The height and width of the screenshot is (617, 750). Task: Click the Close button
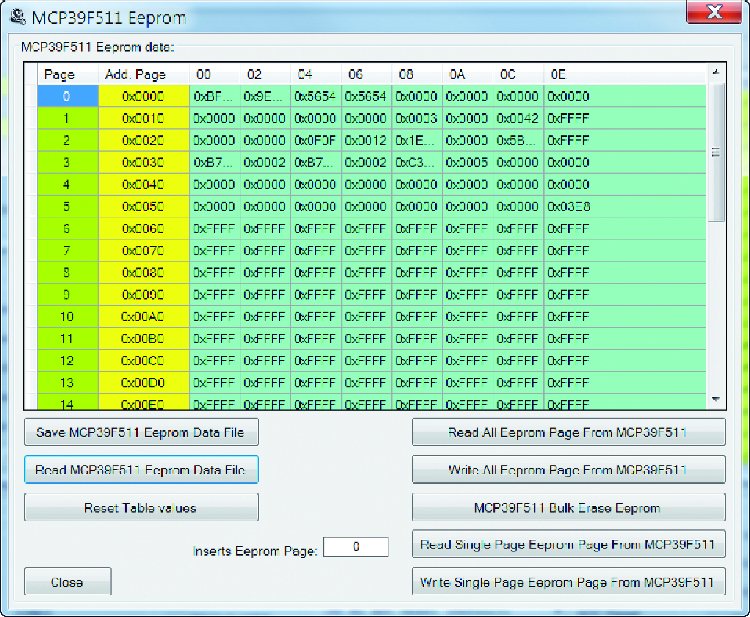(67, 582)
